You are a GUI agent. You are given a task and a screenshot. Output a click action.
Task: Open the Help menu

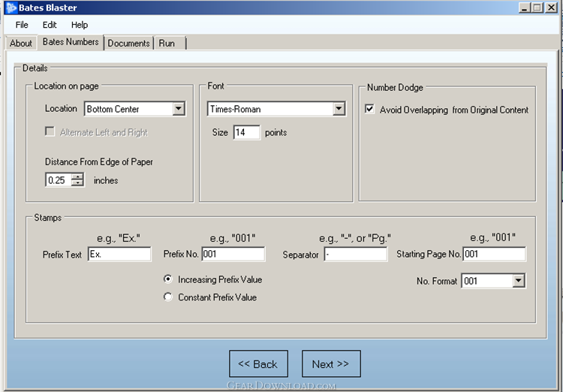(x=80, y=25)
